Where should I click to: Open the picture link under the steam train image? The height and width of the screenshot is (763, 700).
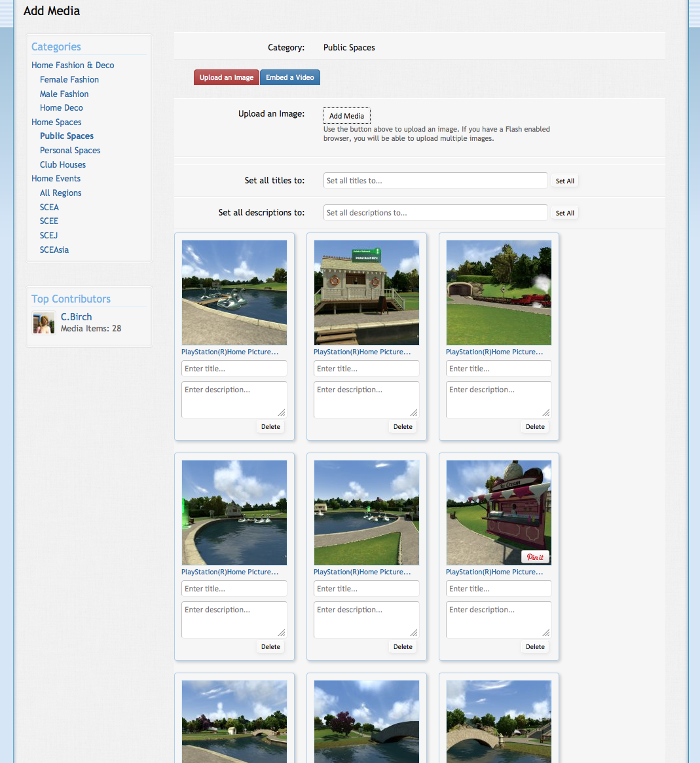495,352
